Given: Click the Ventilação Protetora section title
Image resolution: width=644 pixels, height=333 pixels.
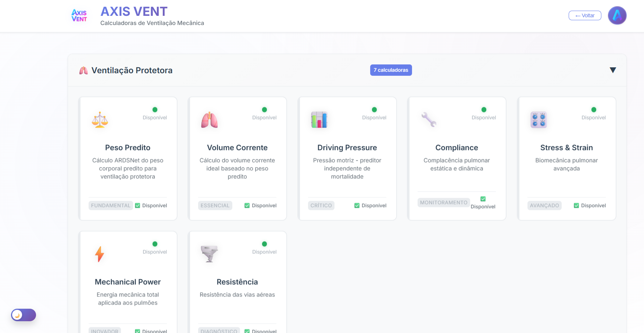Looking at the screenshot, I should pyautogui.click(x=132, y=70).
